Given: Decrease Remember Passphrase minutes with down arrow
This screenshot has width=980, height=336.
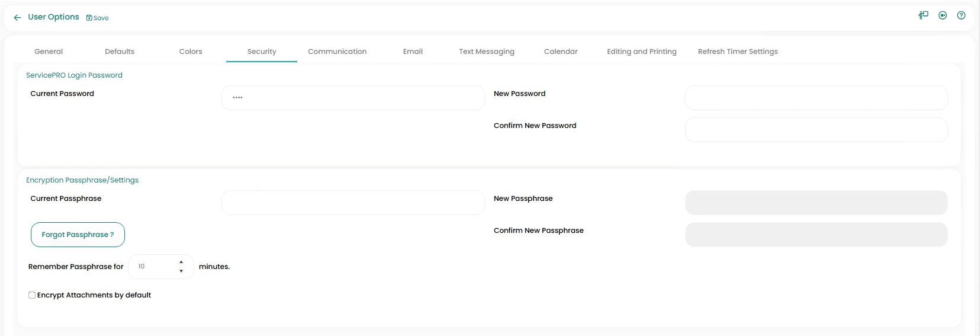Looking at the screenshot, I should [x=181, y=271].
